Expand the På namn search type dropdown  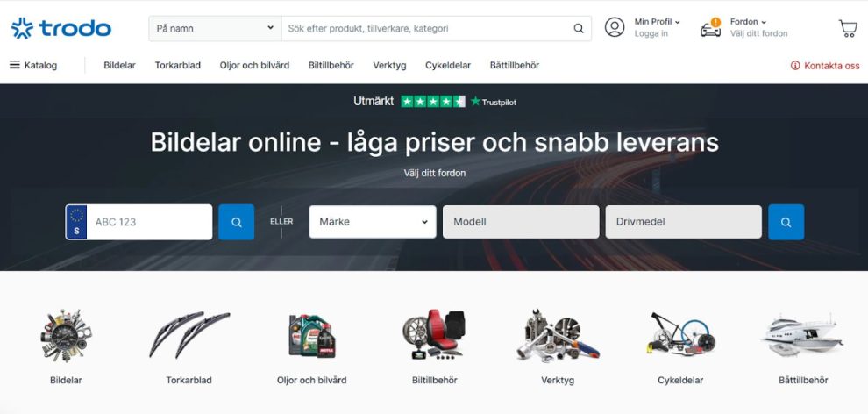tap(216, 28)
